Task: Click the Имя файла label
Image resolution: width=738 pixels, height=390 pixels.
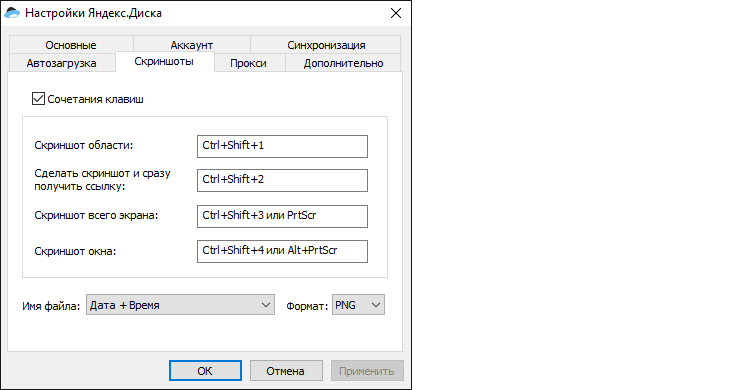Action: (x=51, y=306)
